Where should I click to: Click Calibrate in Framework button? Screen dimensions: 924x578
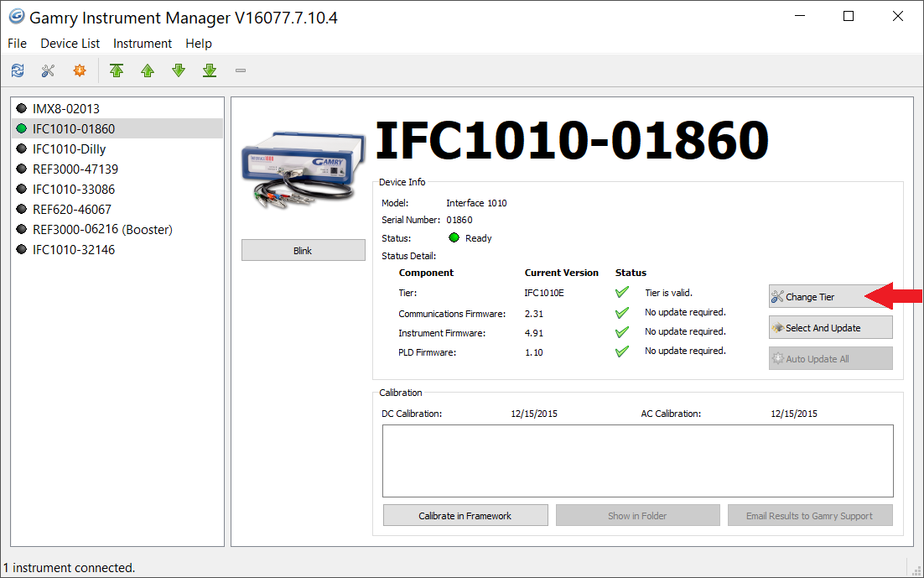pos(465,515)
